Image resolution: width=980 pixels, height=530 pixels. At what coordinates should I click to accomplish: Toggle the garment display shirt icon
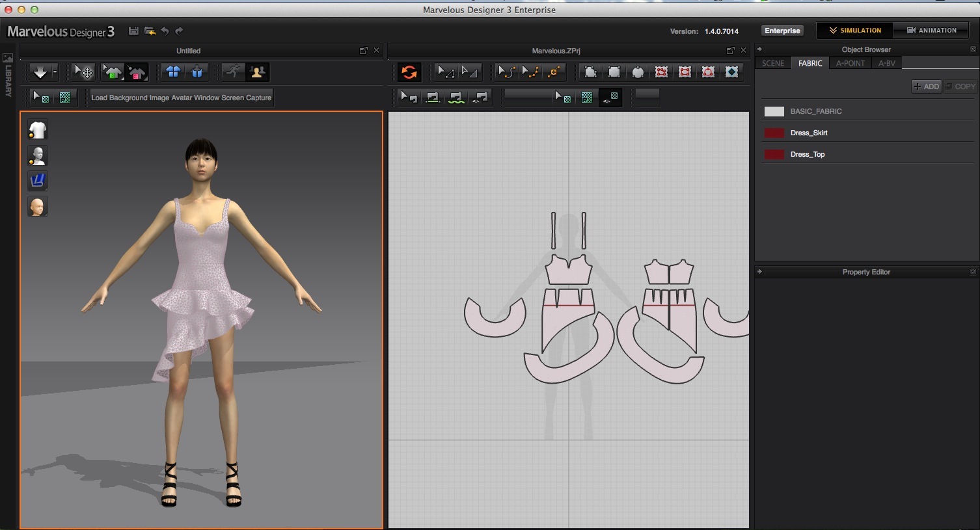38,130
